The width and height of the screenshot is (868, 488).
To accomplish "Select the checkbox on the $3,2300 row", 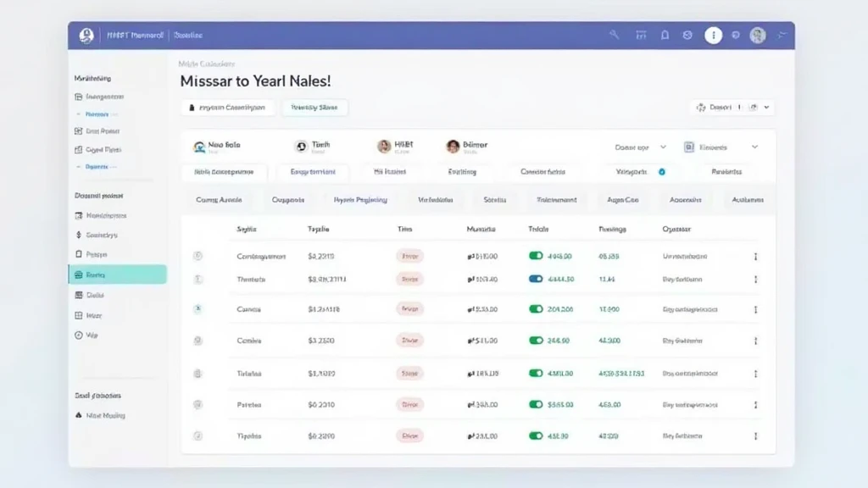I will [x=198, y=341].
